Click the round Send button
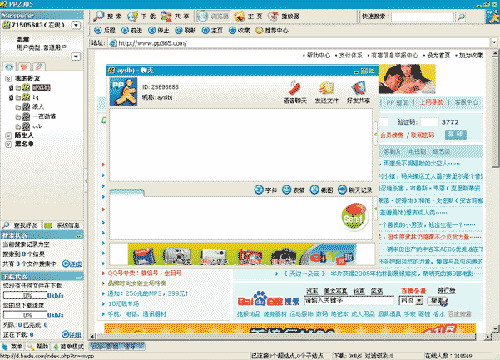 pyautogui.click(x=354, y=217)
